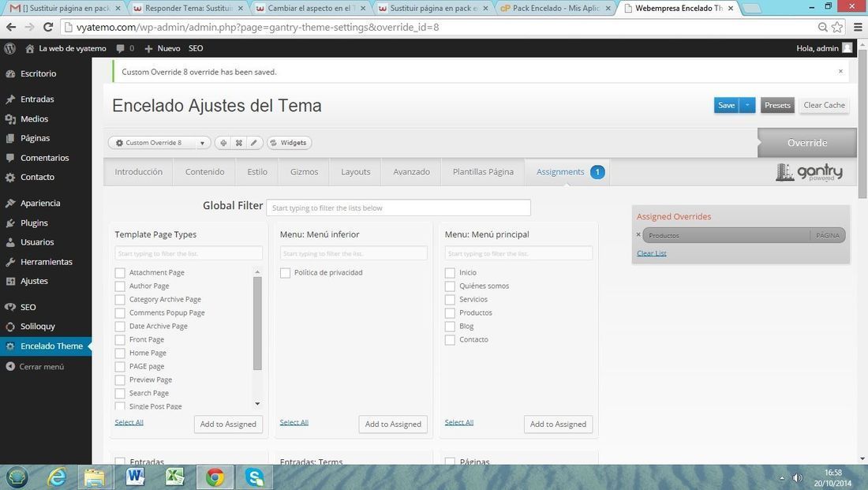Check Author Page checkbox
This screenshot has width=868, height=490.
(x=120, y=286)
